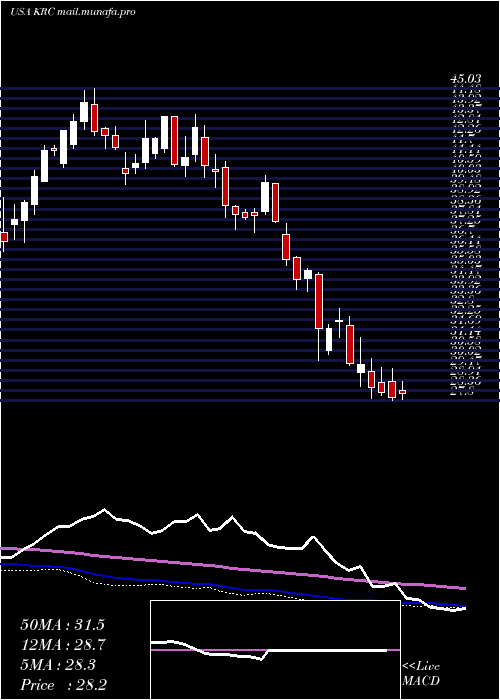Click inside the MACD inset panel
500x700 pixels.
[x=275, y=650]
